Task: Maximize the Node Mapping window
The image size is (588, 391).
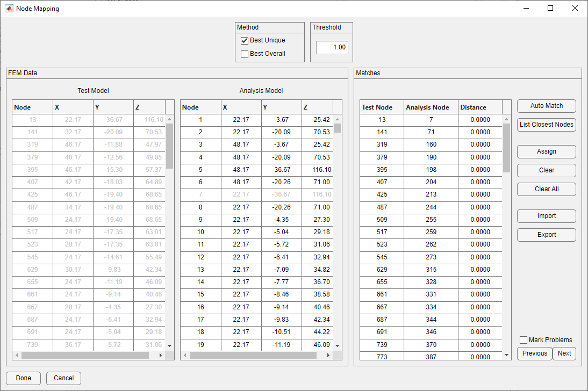Action: tap(550, 8)
